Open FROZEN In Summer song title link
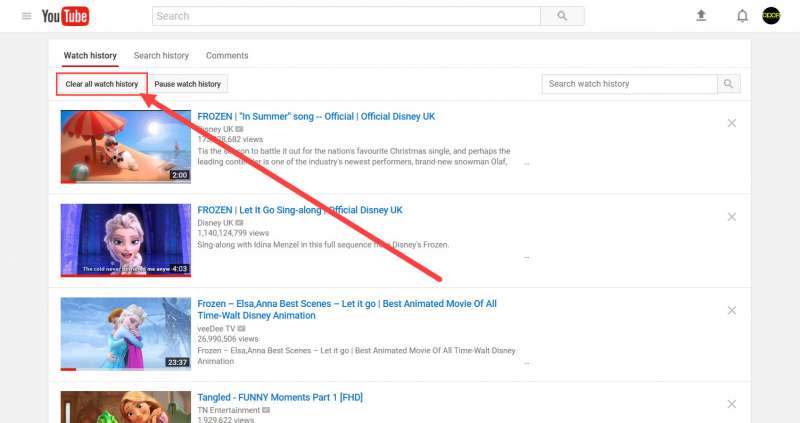This screenshot has width=800, height=423. pyautogui.click(x=316, y=116)
